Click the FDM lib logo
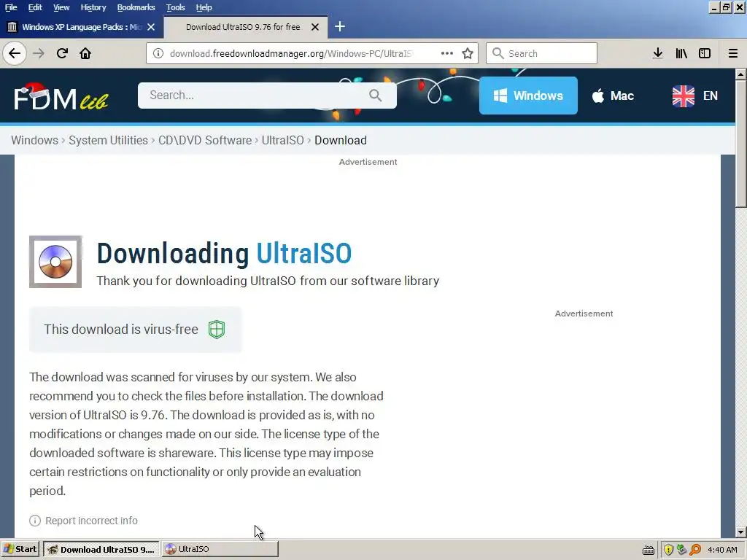 pyautogui.click(x=61, y=96)
